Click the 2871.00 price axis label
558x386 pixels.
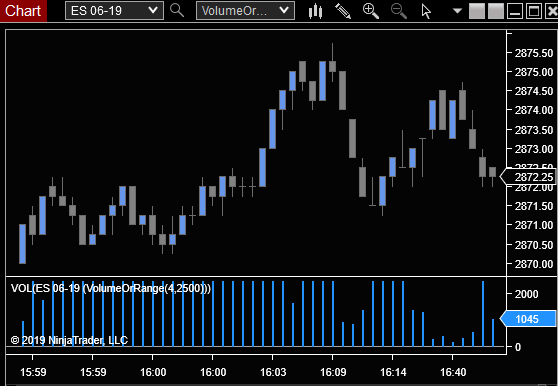click(x=534, y=225)
